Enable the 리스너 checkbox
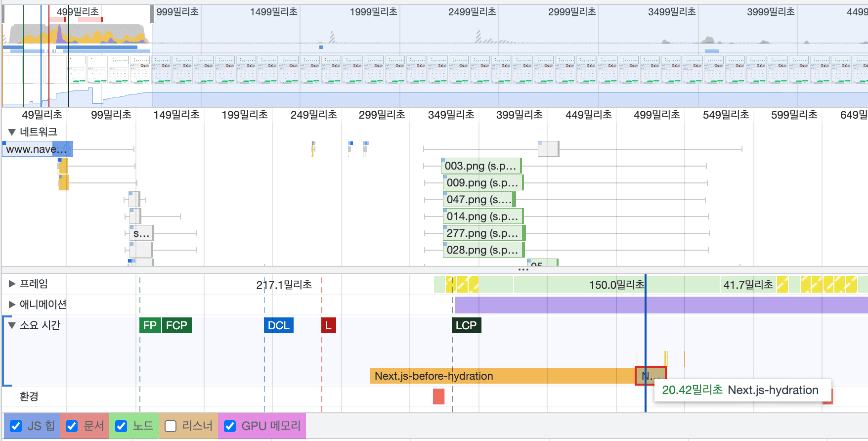Image resolution: width=868 pixels, height=441 pixels. [x=171, y=426]
